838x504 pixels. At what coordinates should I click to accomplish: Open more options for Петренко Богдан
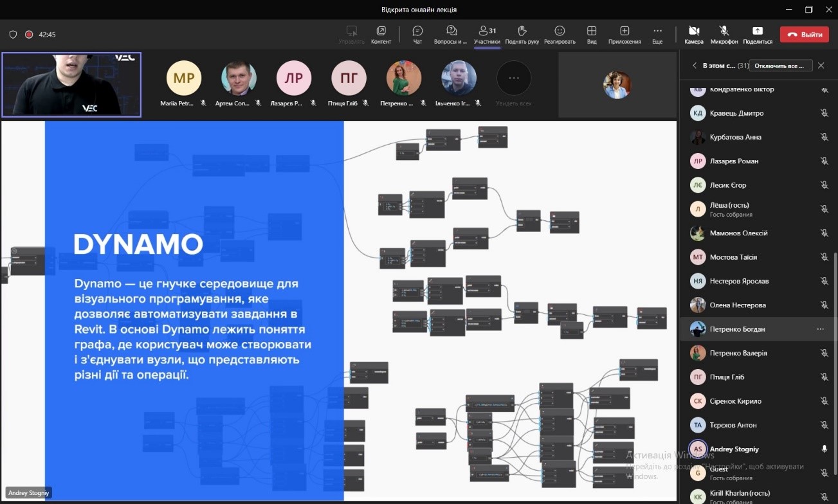820,329
